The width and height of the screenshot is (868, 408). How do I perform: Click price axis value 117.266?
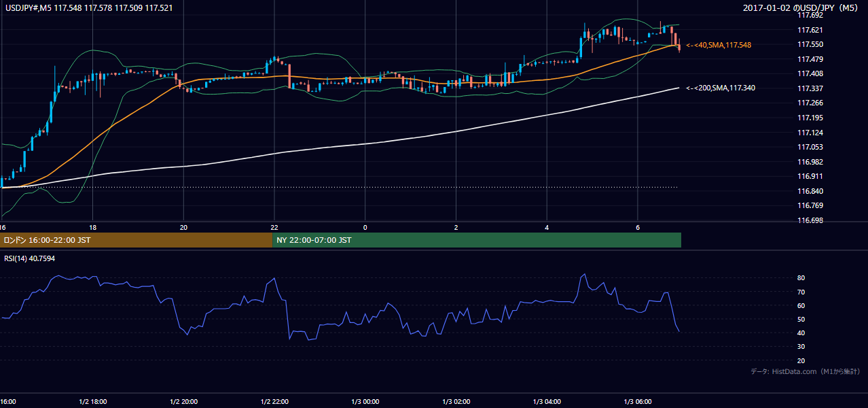pyautogui.click(x=810, y=103)
